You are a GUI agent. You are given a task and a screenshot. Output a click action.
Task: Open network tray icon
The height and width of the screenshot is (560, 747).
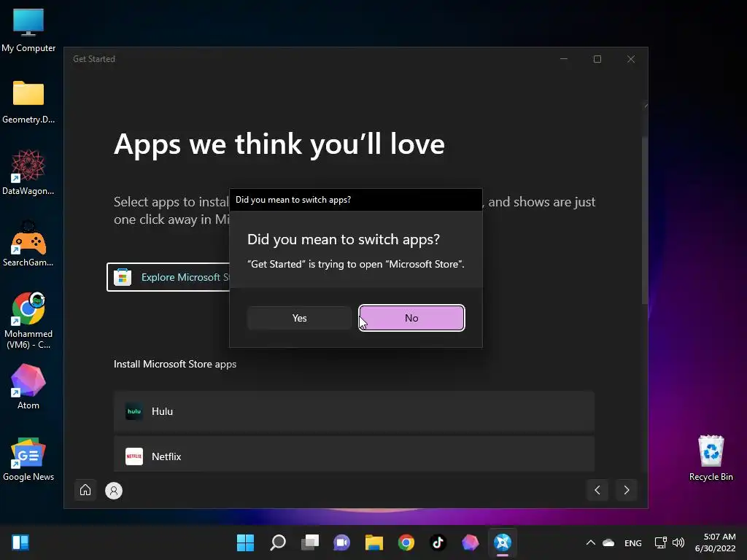[x=661, y=542]
